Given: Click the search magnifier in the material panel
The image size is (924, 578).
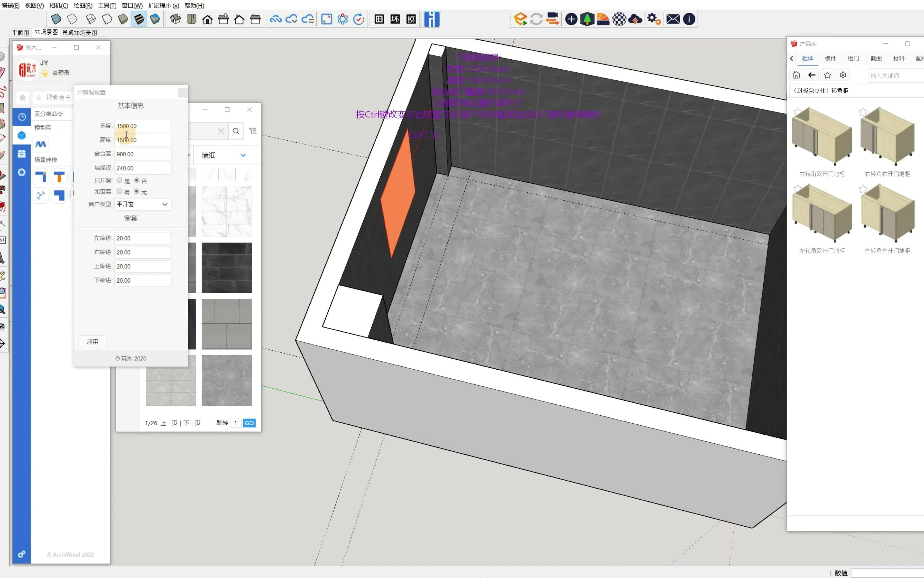Looking at the screenshot, I should (236, 131).
